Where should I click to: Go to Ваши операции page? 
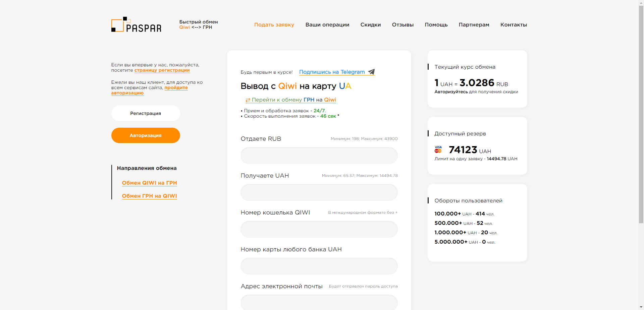[327, 25]
